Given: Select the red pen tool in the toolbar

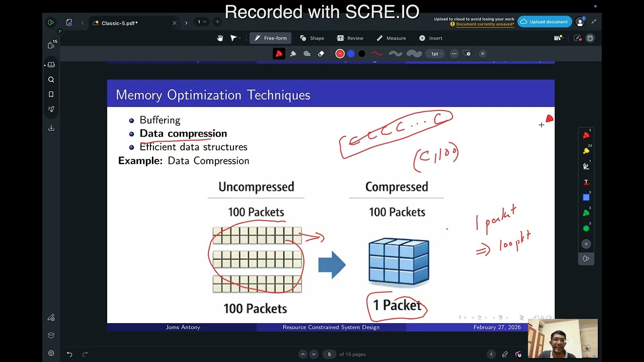Looking at the screenshot, I should [x=279, y=54].
